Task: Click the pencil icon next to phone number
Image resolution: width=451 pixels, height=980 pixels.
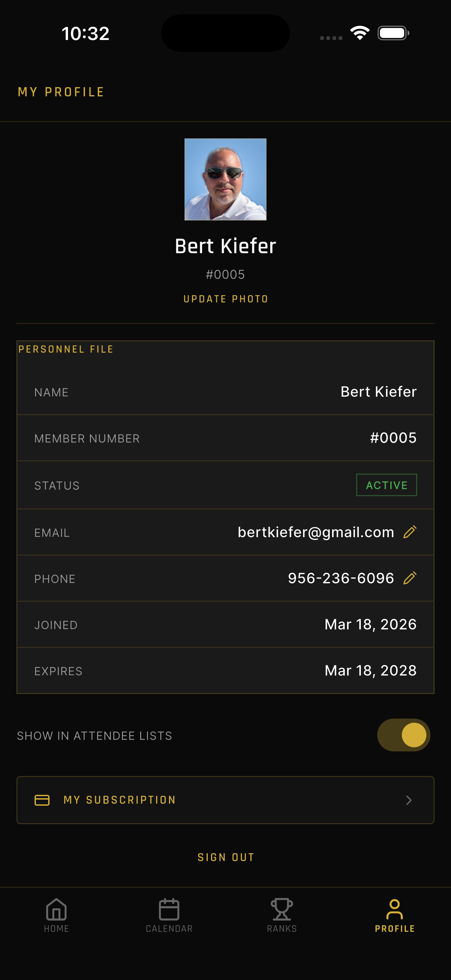Action: tap(410, 578)
